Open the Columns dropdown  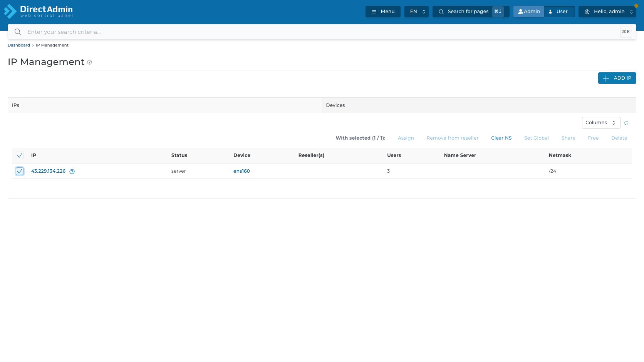click(x=601, y=123)
